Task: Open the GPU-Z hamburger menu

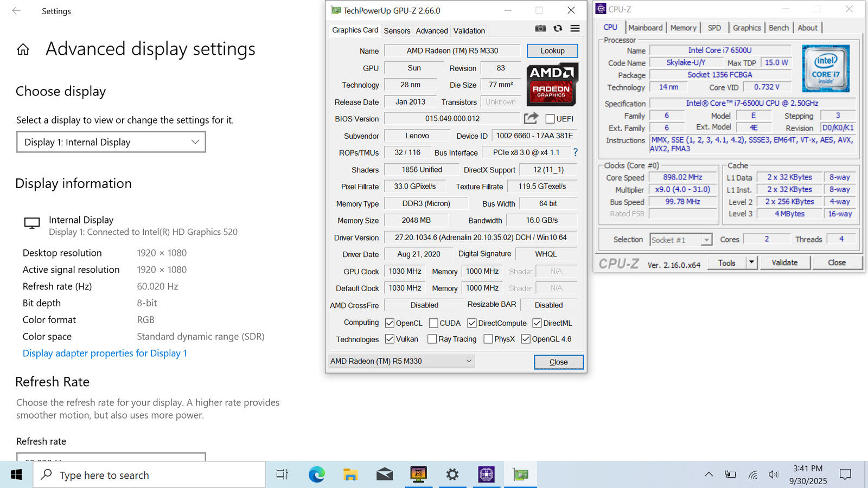Action: click(x=575, y=29)
